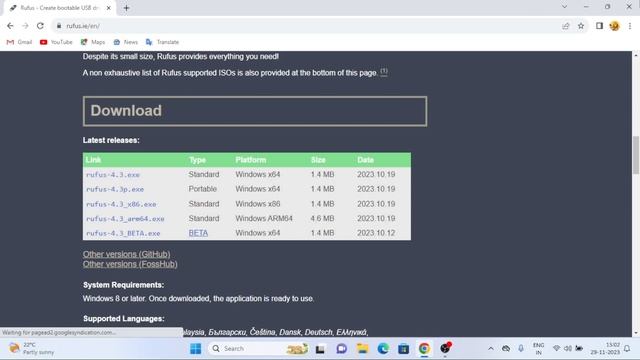
Task: Open the notifications bell
Action: 627,349
